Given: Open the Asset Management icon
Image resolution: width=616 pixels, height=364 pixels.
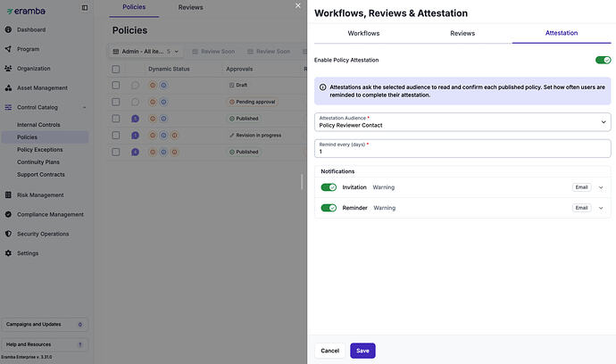Looking at the screenshot, I should (8, 88).
